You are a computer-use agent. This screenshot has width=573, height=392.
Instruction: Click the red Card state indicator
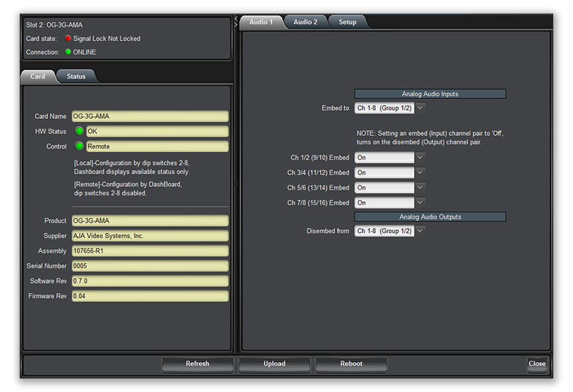click(x=68, y=38)
